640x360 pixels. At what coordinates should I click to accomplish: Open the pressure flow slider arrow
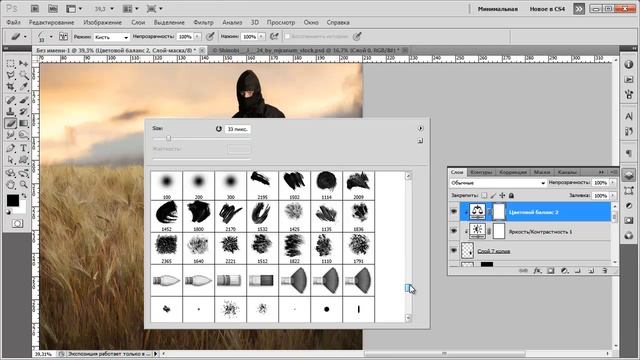coord(261,36)
